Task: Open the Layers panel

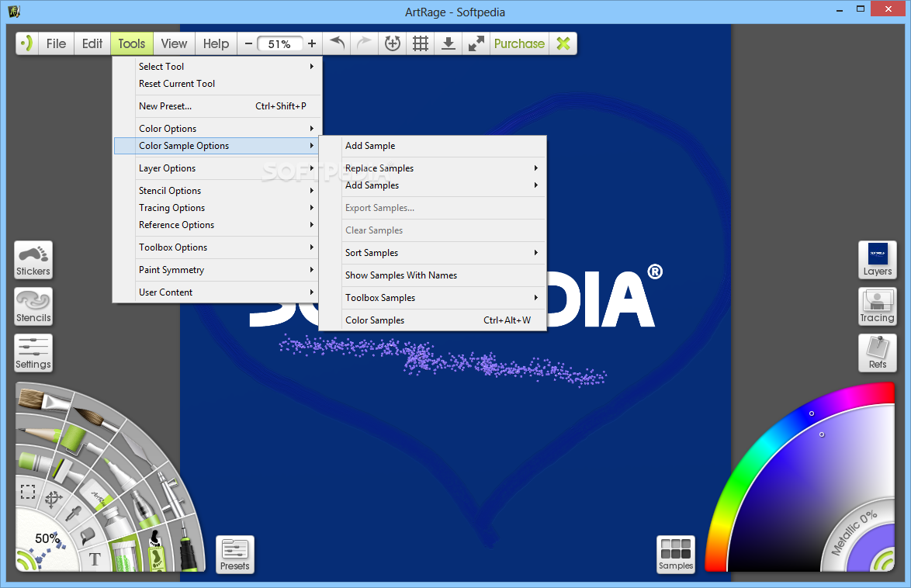Action: click(878, 260)
